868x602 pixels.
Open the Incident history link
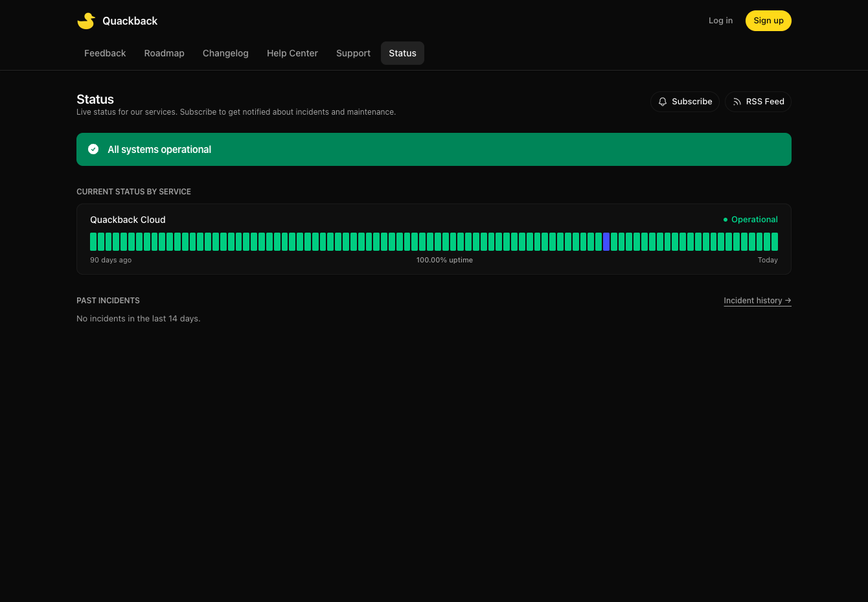tap(757, 301)
